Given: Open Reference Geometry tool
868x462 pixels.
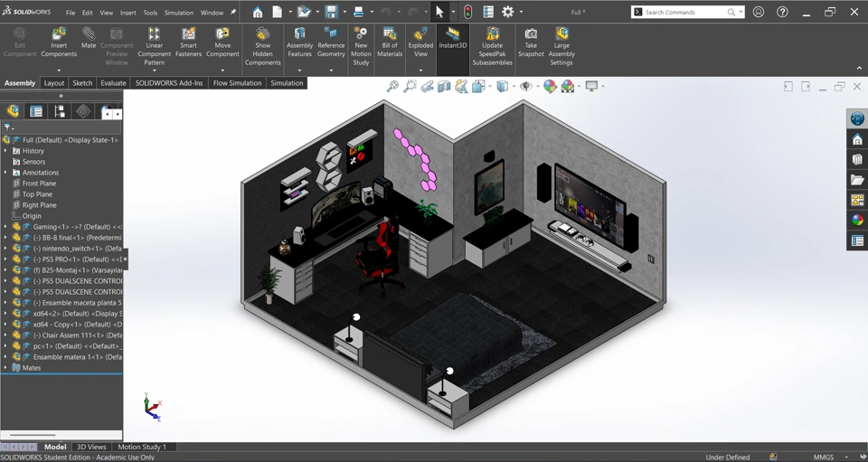Looking at the screenshot, I should (x=331, y=42).
